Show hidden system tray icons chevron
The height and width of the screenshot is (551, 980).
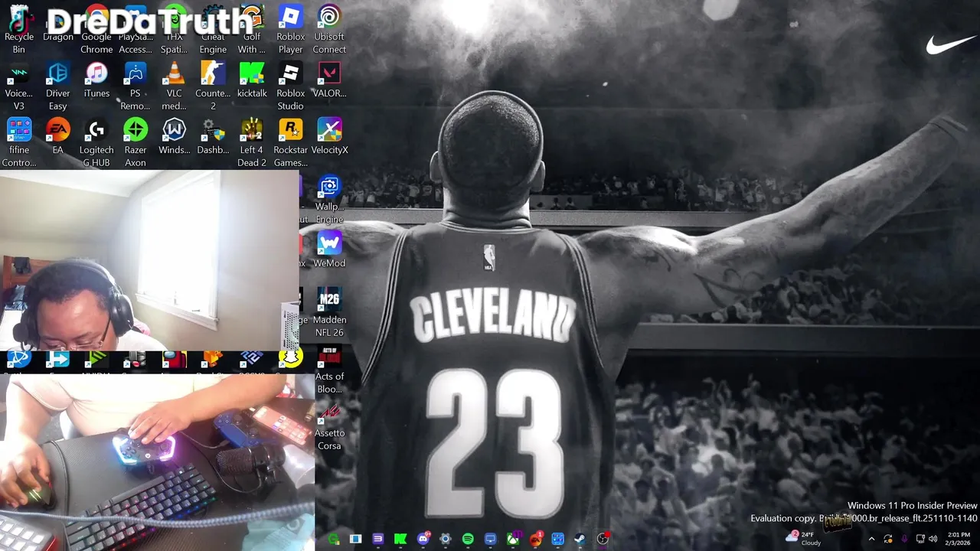pos(871,539)
